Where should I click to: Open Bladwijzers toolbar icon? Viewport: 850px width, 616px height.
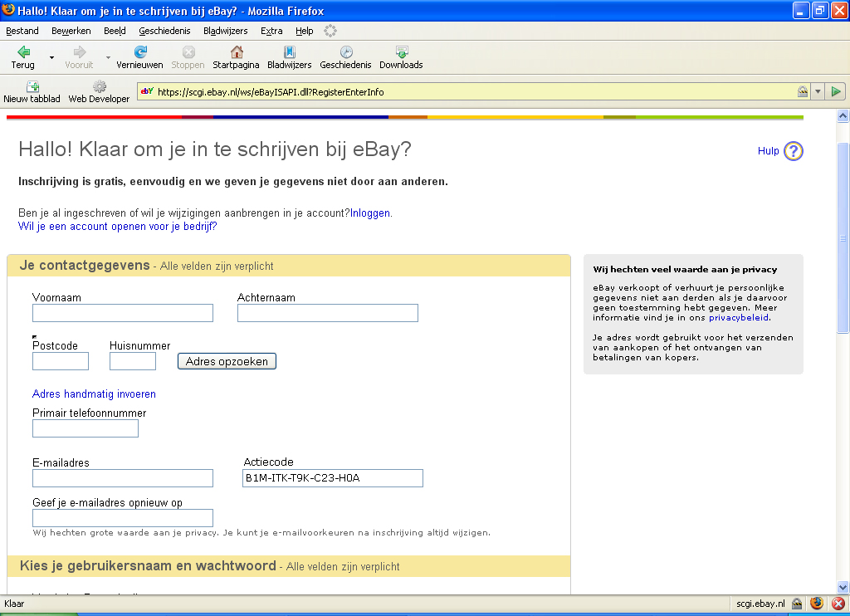289,52
